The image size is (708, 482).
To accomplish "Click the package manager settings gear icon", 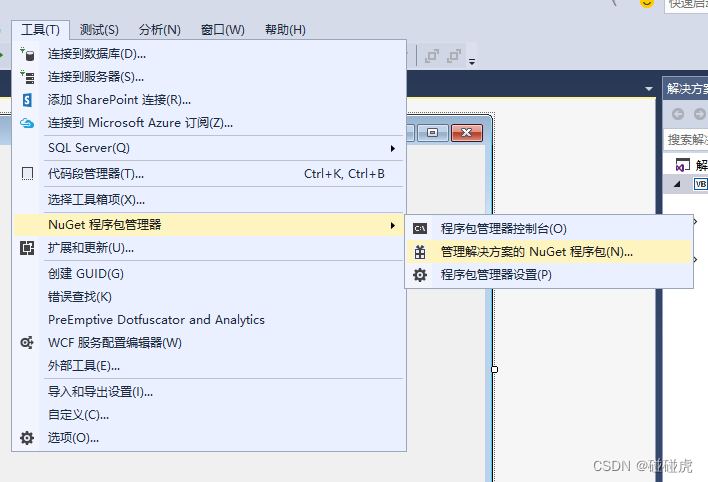I will [x=420, y=275].
